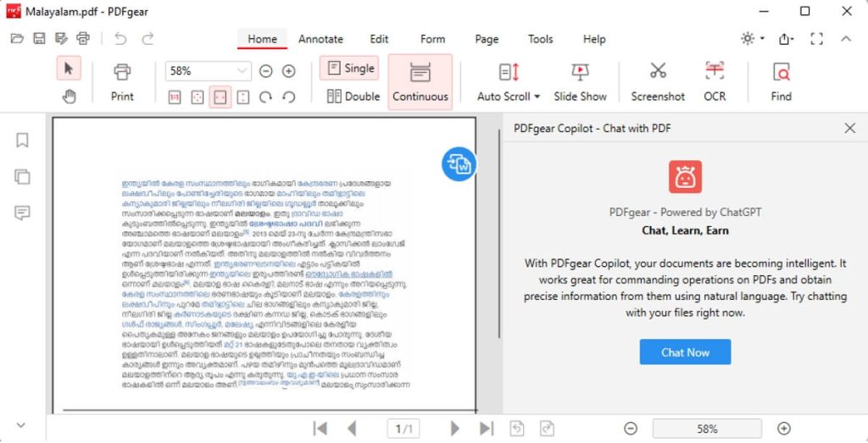Switch to Double page view

[x=353, y=97]
